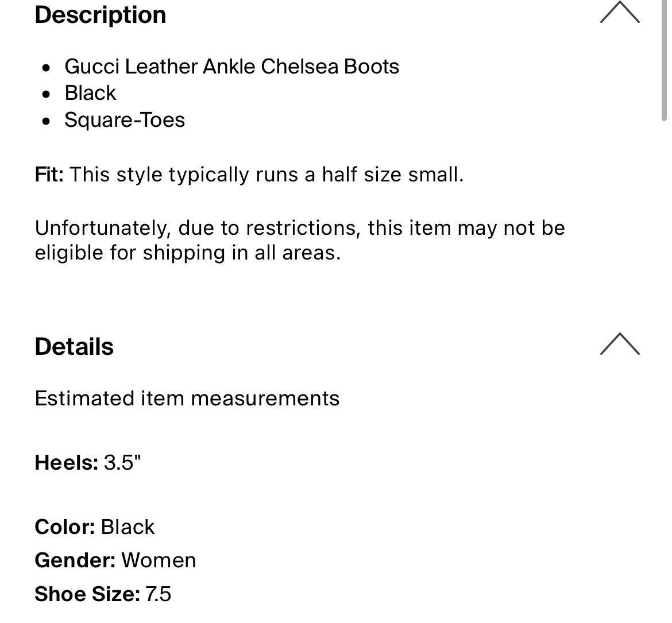Click the Color: Black detail line

[x=95, y=527]
